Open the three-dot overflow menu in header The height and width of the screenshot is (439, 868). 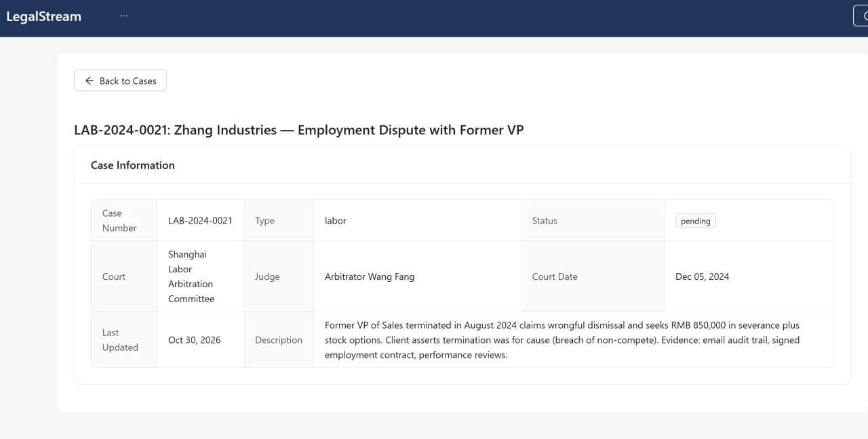coord(123,16)
